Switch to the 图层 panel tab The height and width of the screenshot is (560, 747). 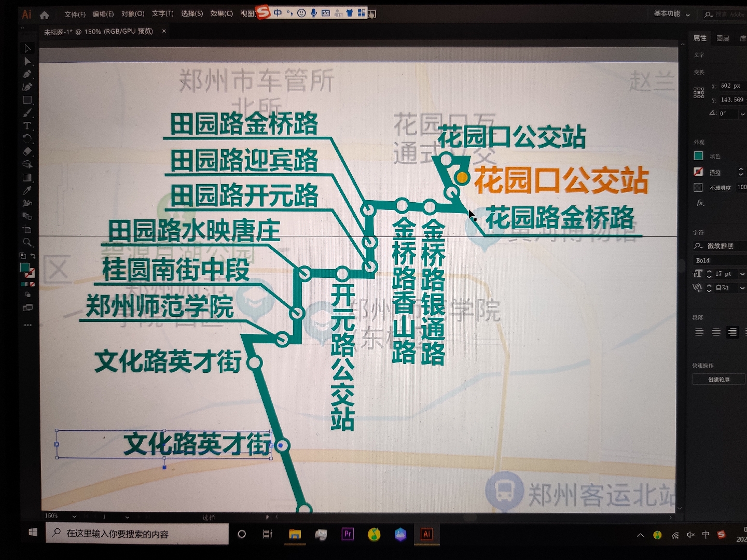pyautogui.click(x=723, y=38)
